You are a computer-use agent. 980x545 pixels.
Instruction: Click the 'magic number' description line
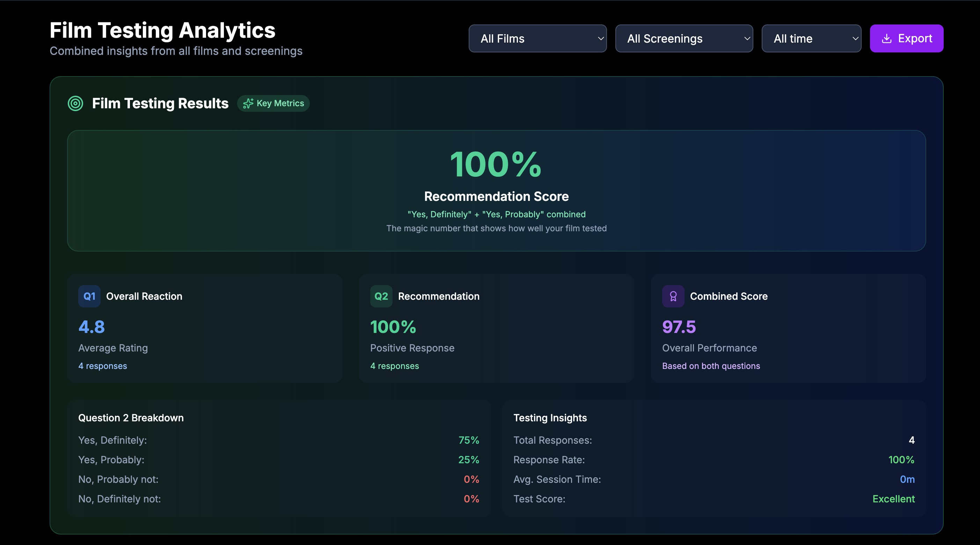497,228
